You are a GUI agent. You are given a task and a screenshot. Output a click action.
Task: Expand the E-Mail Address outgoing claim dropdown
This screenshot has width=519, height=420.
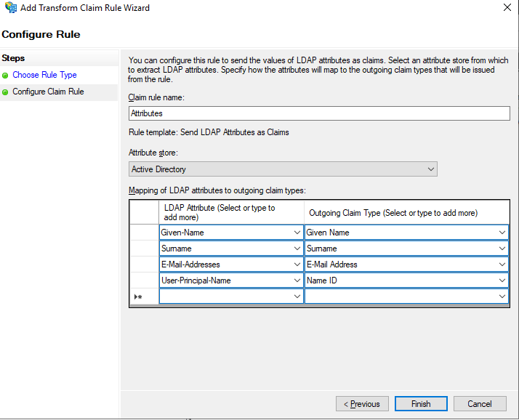pos(502,264)
